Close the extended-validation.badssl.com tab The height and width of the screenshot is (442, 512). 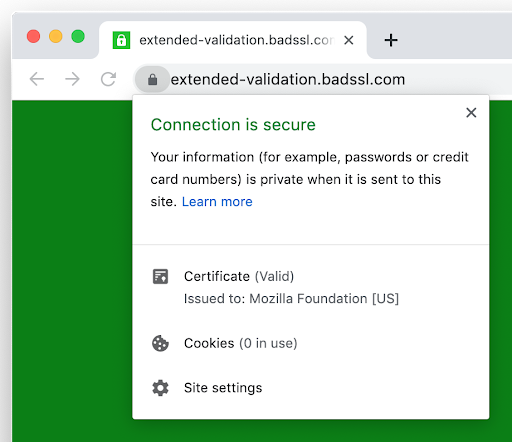click(349, 40)
